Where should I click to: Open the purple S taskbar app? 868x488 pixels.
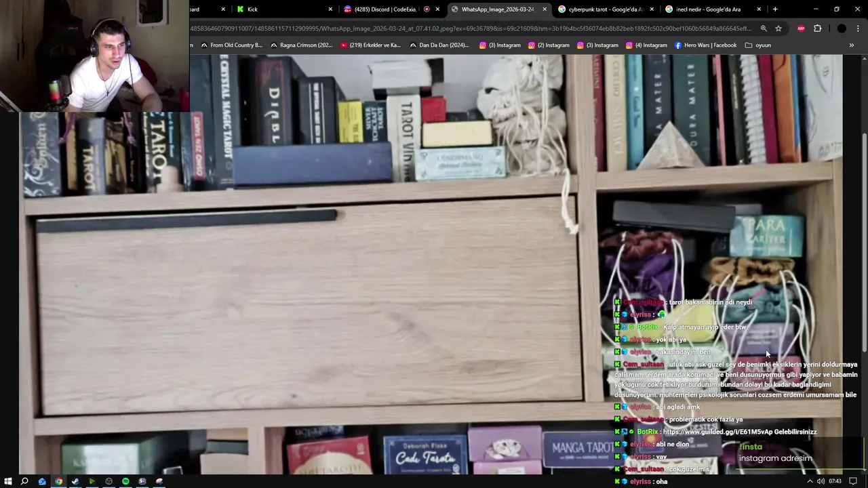[x=142, y=481]
